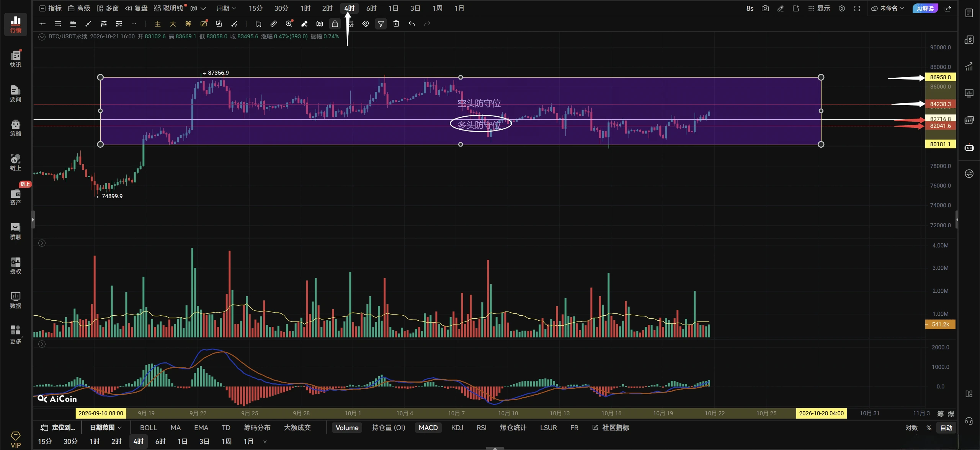Open the 群聊 group chat sidebar icon

(16, 231)
